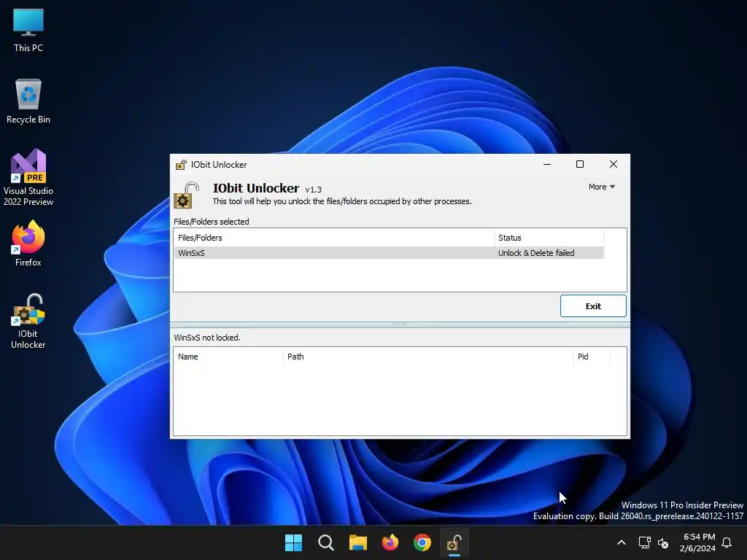Click the Status column header
The height and width of the screenshot is (560, 747).
[549, 238]
